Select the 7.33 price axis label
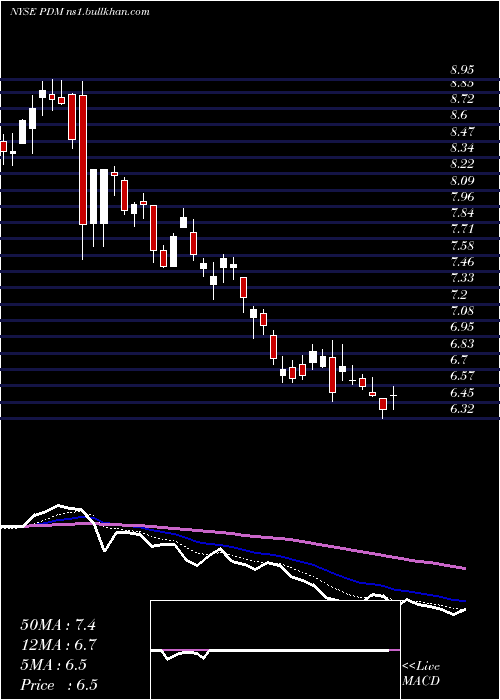This screenshot has height=700, width=500. [462, 279]
